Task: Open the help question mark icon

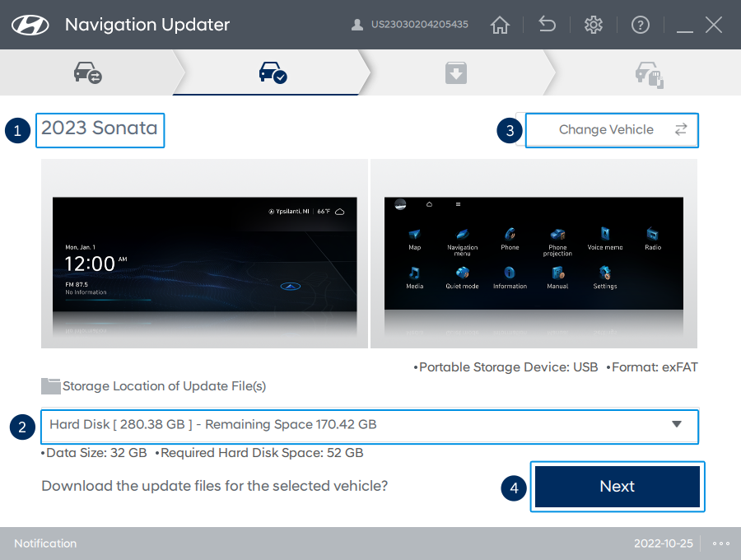Action: pyautogui.click(x=640, y=25)
